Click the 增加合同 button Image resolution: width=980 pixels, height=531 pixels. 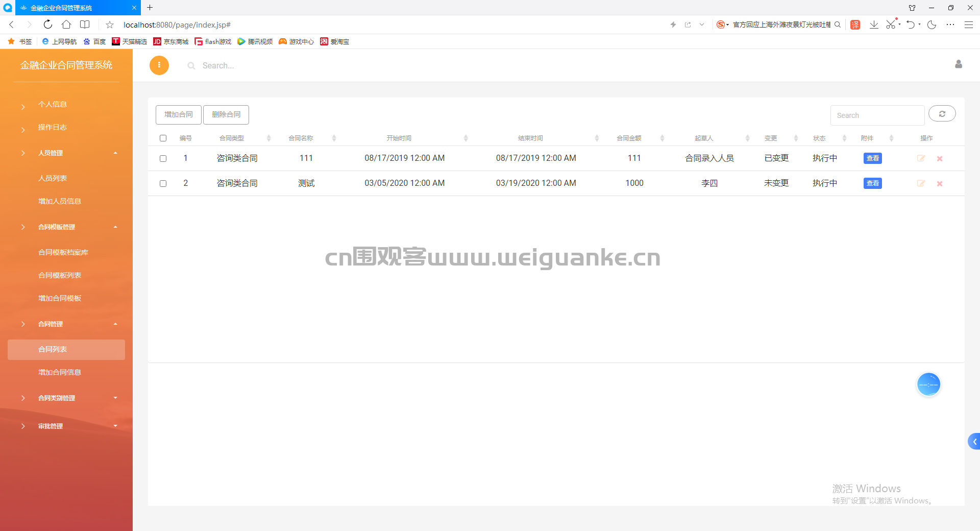pyautogui.click(x=179, y=114)
